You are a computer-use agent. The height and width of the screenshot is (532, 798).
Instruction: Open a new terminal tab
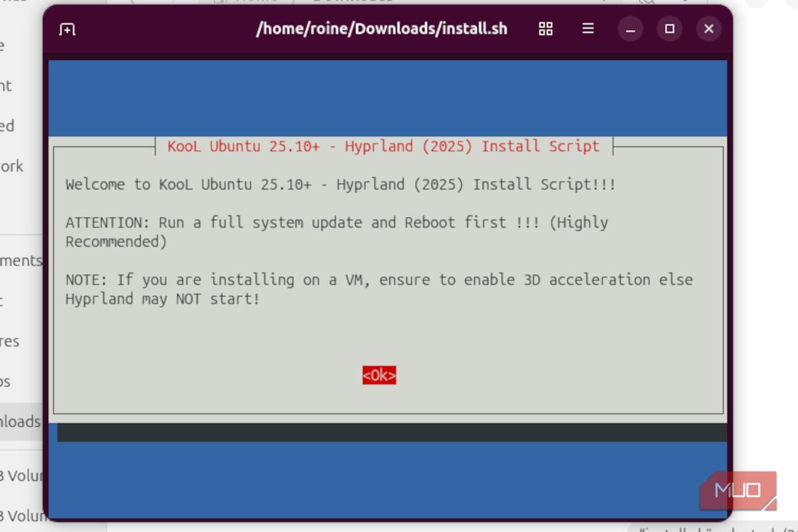(x=67, y=29)
